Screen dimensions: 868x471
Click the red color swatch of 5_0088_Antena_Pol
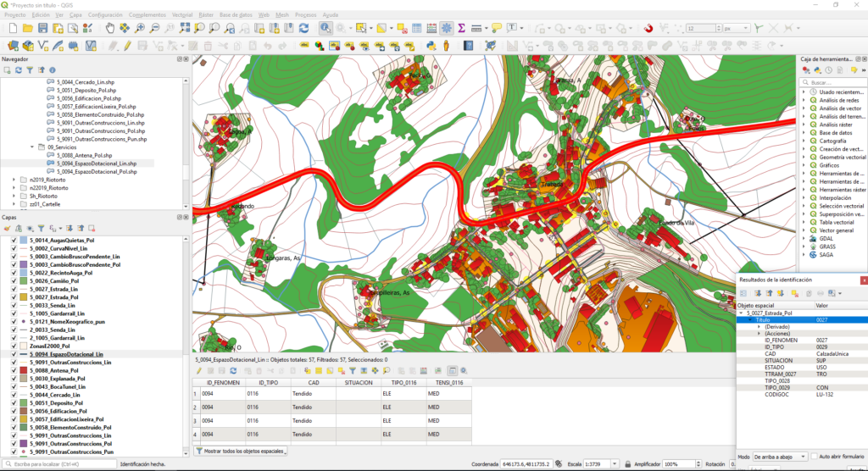24,370
